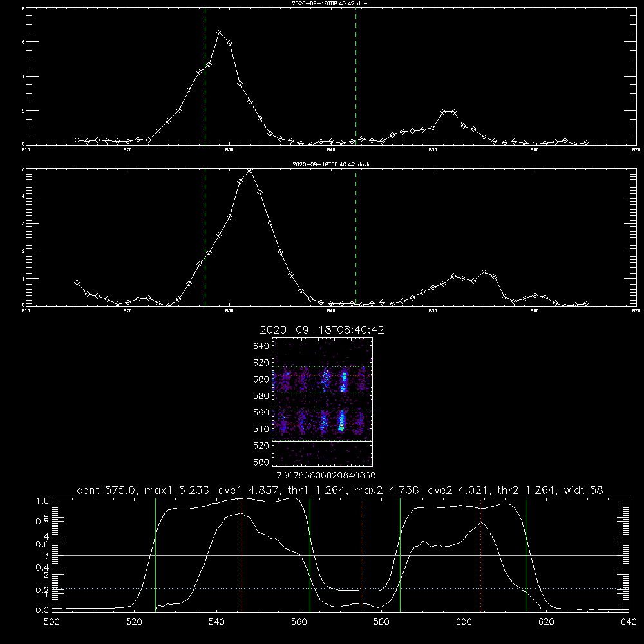Click the '520' label on the bottom plot x-axis
This screenshot has width=644, height=644.
pyautogui.click(x=135, y=622)
